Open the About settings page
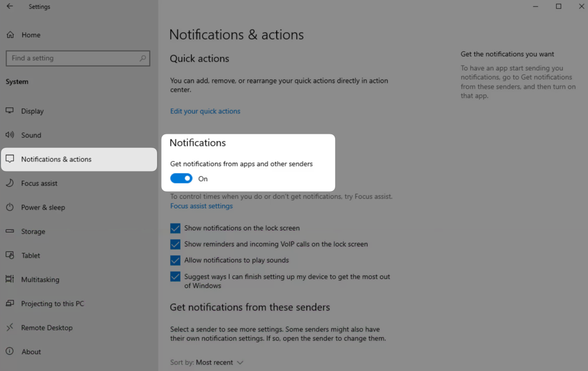588x371 pixels. 31,351
